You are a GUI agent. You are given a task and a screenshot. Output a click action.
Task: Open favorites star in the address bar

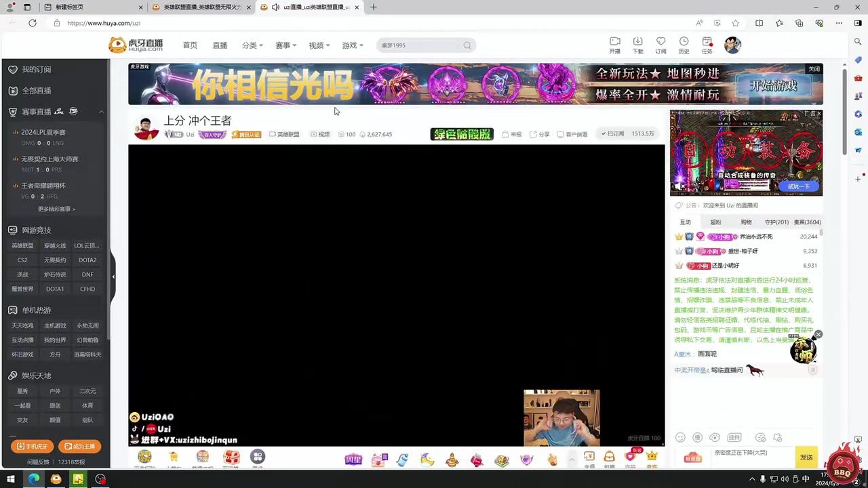pyautogui.click(x=735, y=23)
